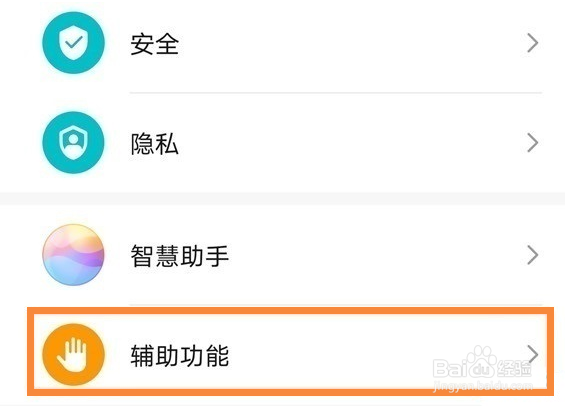Click the jingyan.baidu.com watermark link
The height and width of the screenshot is (406, 565).
(x=483, y=386)
